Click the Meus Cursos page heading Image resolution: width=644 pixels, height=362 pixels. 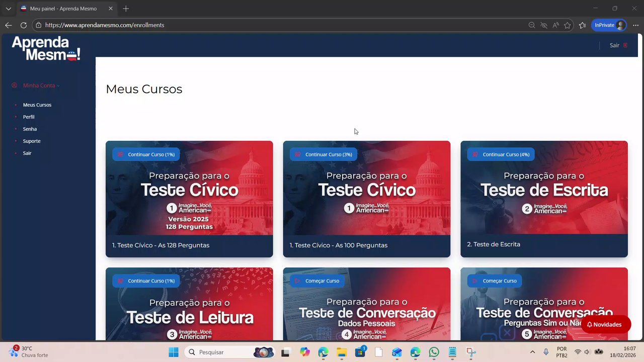(144, 89)
